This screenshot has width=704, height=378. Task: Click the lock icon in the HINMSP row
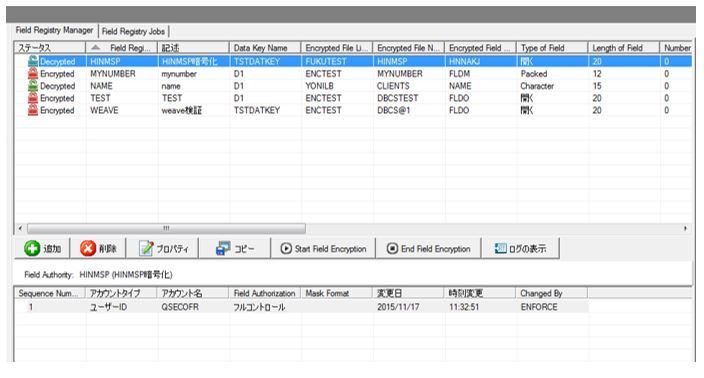point(33,61)
